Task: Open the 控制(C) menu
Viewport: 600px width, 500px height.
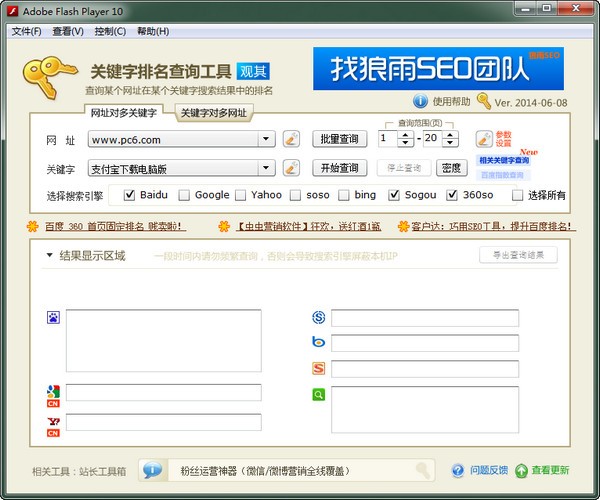Action: pyautogui.click(x=110, y=31)
